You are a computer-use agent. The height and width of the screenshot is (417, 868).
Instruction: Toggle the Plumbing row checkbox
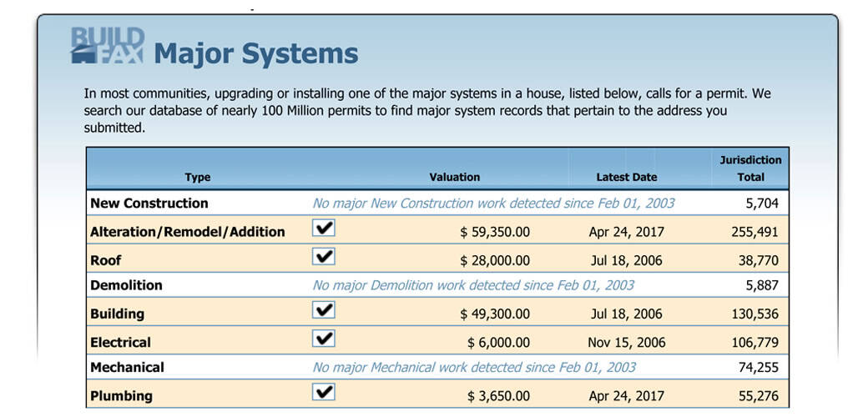pyautogui.click(x=324, y=392)
